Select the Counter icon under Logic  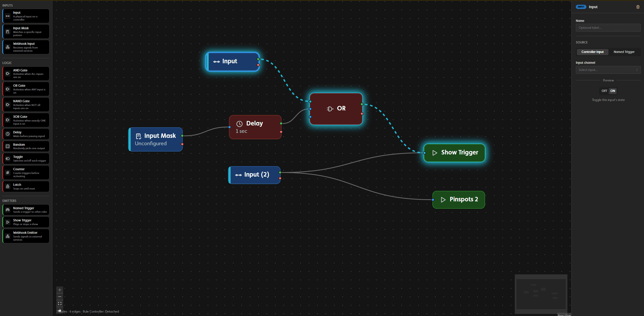7,172
